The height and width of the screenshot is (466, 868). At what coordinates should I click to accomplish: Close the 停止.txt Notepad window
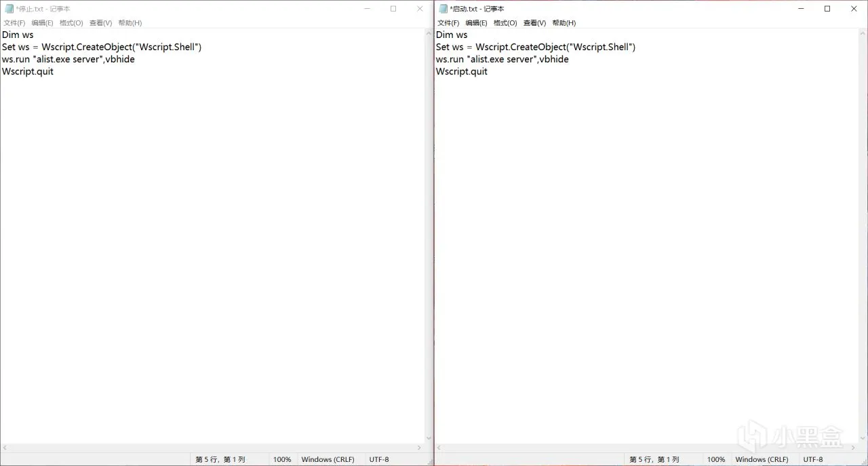tap(420, 9)
